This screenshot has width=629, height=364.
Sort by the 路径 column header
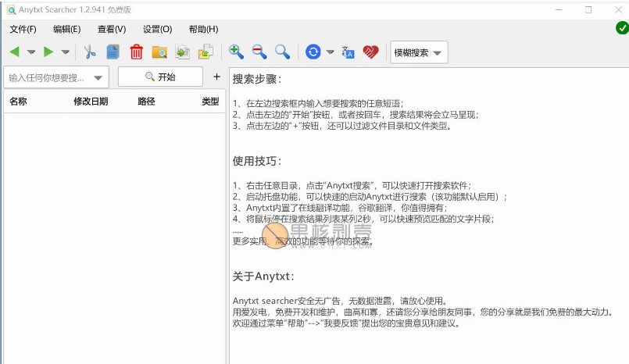(146, 102)
